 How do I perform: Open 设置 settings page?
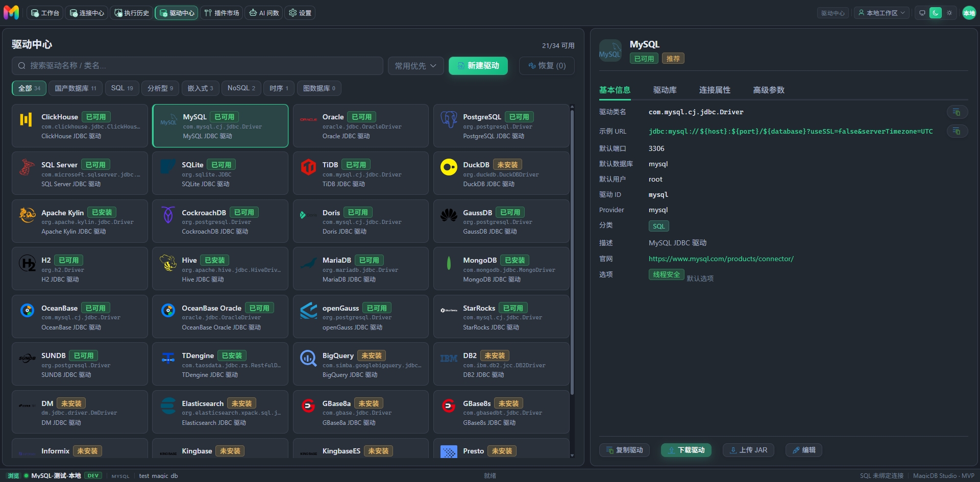tap(300, 13)
